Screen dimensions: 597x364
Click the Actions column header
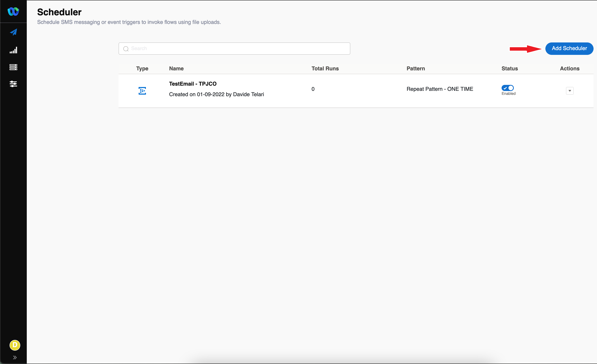570,69
